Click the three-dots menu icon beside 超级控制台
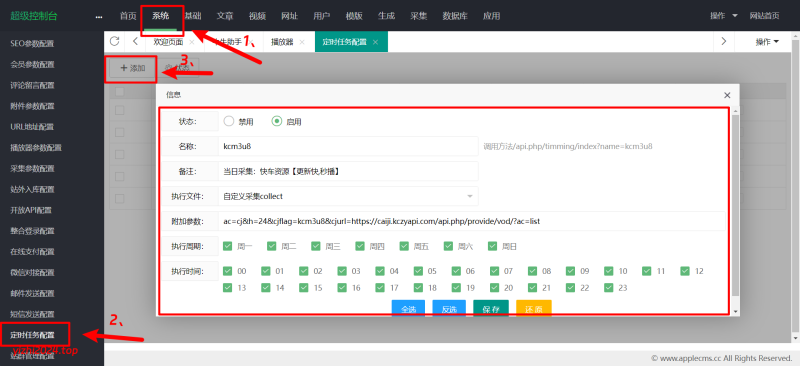 coord(99,16)
